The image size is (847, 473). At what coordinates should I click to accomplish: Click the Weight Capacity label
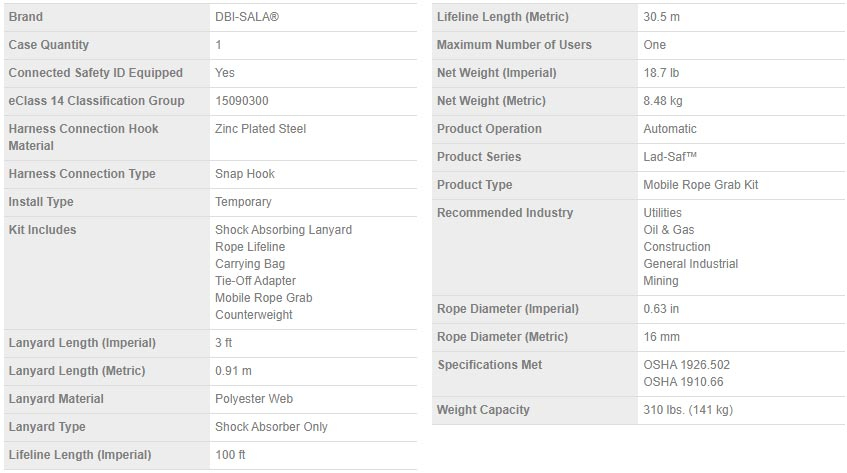[484, 410]
